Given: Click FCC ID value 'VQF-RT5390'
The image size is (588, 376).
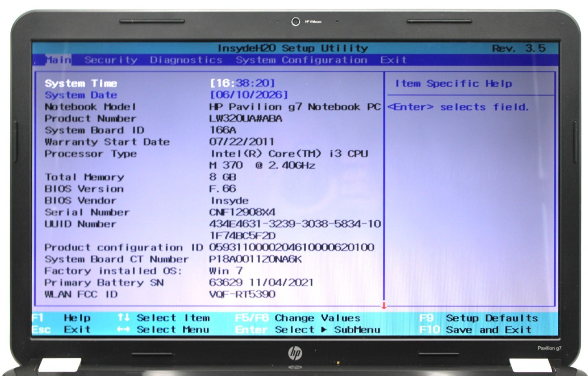Looking at the screenshot, I should click(242, 294).
